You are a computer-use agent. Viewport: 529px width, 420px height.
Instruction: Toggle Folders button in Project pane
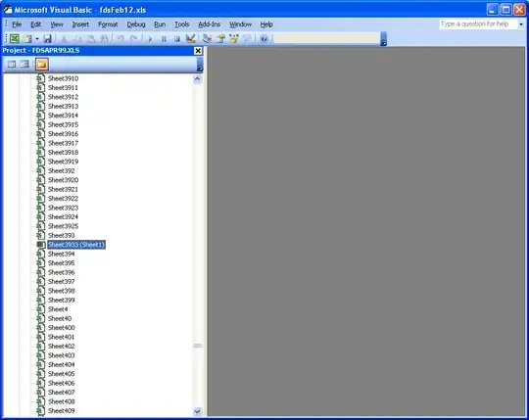click(x=42, y=64)
